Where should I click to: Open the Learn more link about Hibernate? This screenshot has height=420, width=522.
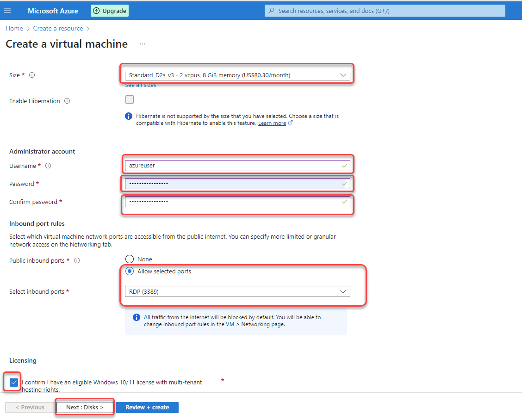[x=272, y=123]
